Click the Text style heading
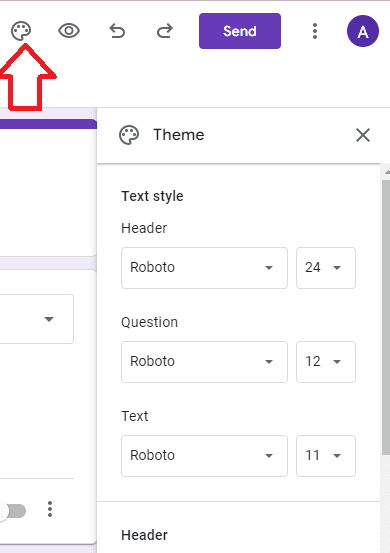Image resolution: width=390 pixels, height=553 pixels. [x=152, y=196]
